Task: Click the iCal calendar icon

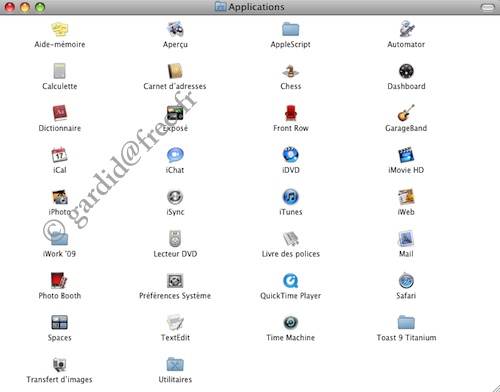Action: click(x=60, y=155)
